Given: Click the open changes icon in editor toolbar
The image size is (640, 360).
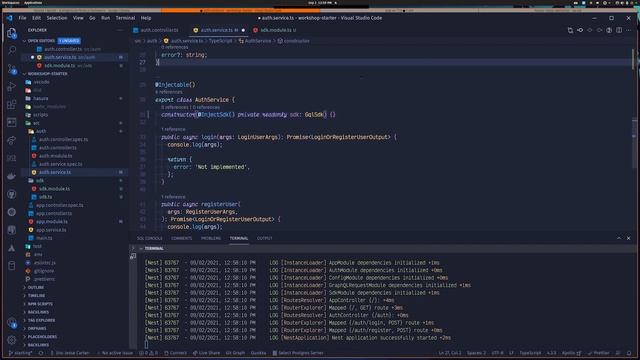Looking at the screenshot, I should tap(570, 30).
